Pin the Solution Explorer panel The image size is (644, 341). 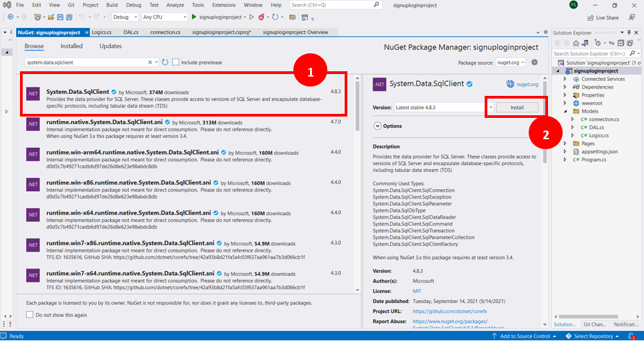point(629,33)
